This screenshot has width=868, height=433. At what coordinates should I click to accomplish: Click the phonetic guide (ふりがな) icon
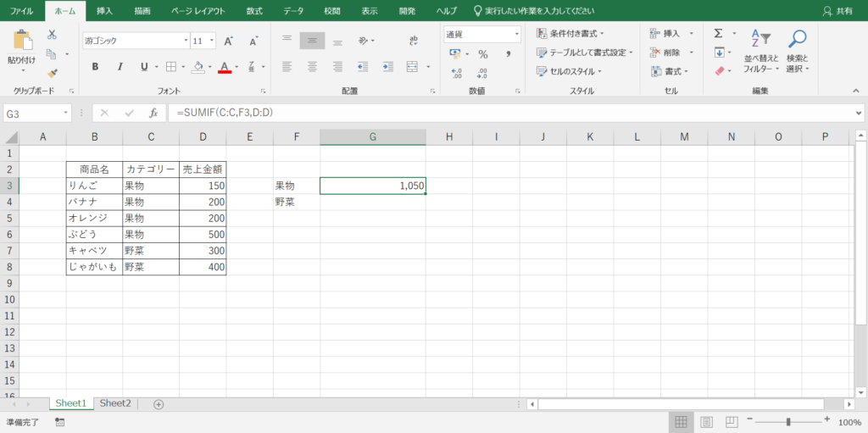(x=251, y=66)
